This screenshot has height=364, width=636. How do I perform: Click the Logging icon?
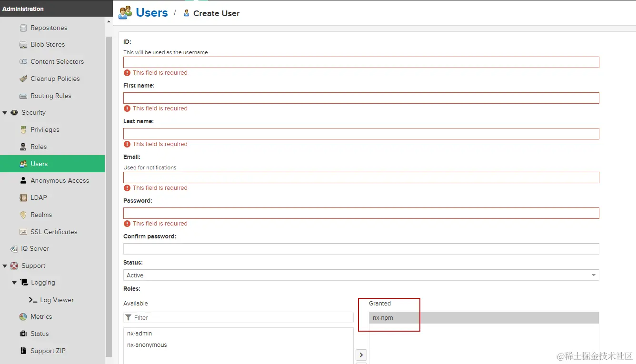[24, 283]
